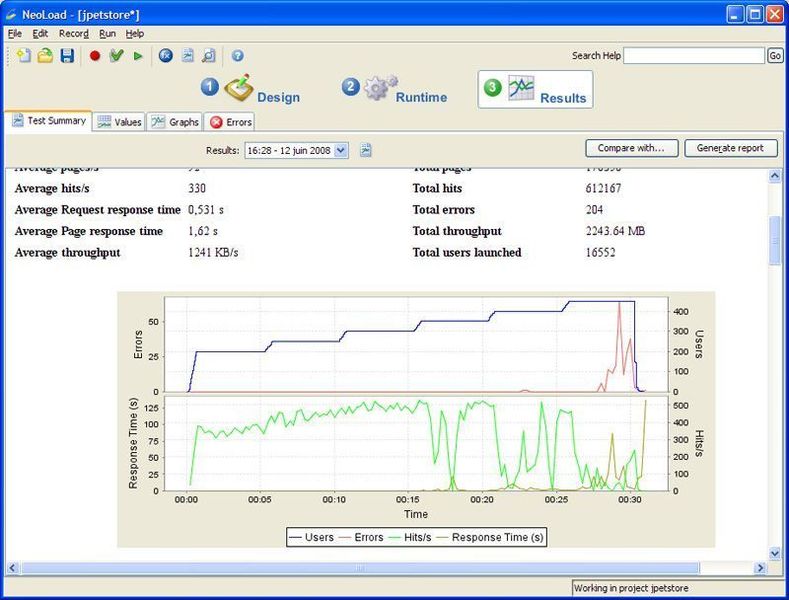Click the Response Time (s) legend entry
789x600 pixels.
(x=490, y=537)
